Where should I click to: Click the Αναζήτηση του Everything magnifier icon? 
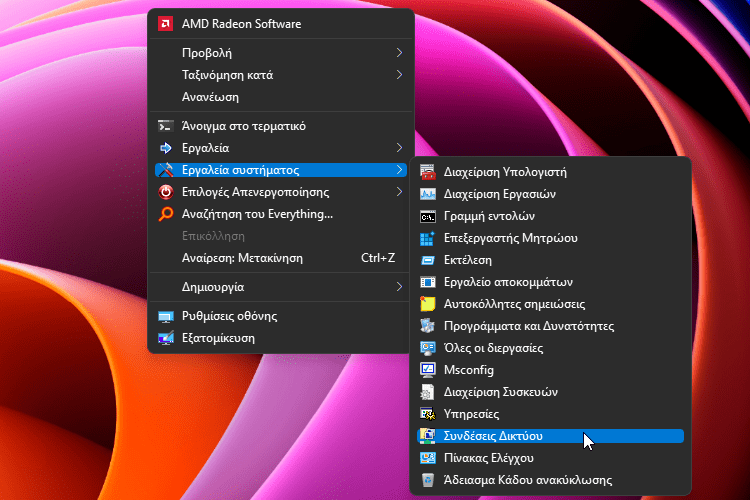click(165, 214)
